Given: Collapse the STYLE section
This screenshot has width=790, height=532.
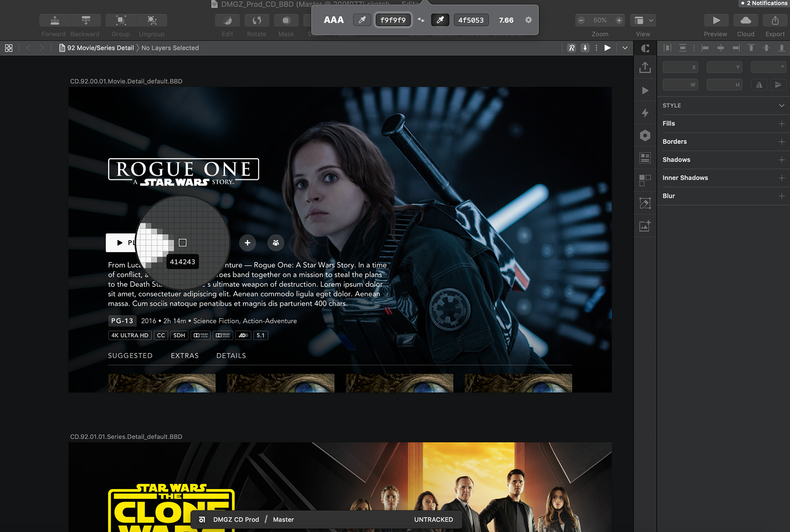Looking at the screenshot, I should [x=781, y=106].
